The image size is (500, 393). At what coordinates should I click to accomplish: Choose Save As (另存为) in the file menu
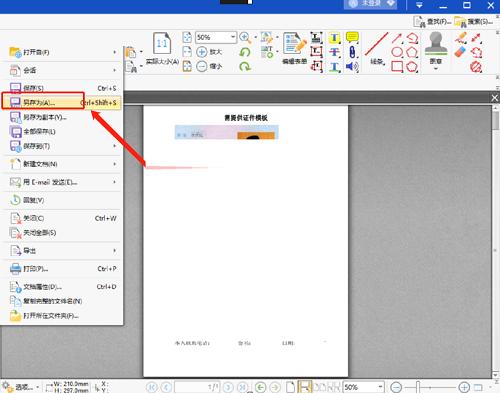[62, 102]
